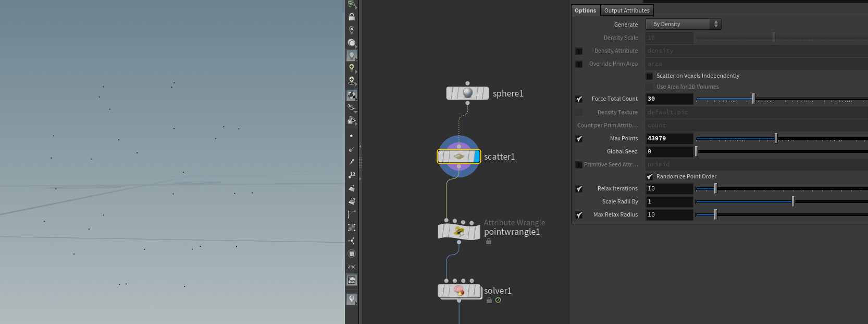This screenshot has width=868, height=324.
Task: Uncheck the Relax Iterations checkbox
Action: 579,189
